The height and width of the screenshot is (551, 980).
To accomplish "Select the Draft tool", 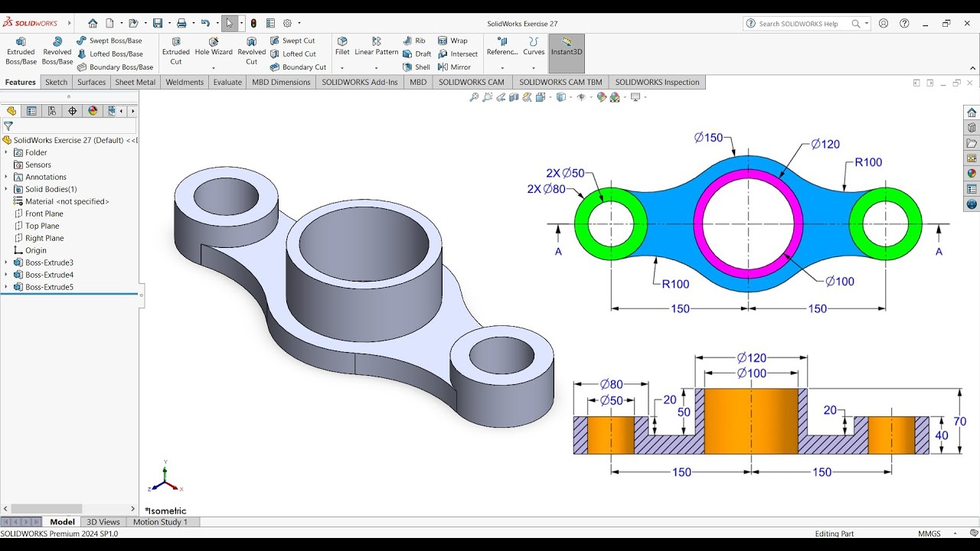I will point(416,54).
